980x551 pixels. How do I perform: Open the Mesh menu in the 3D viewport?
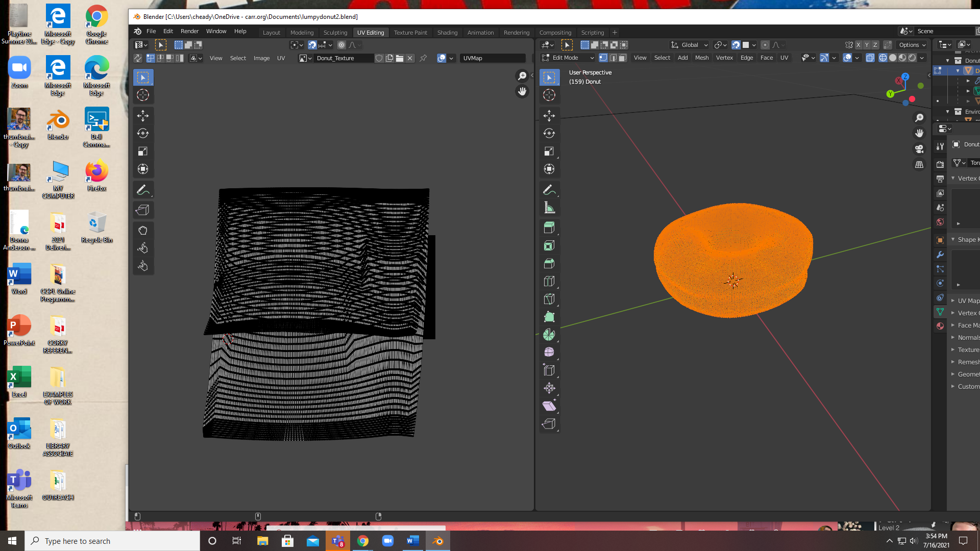pyautogui.click(x=702, y=58)
